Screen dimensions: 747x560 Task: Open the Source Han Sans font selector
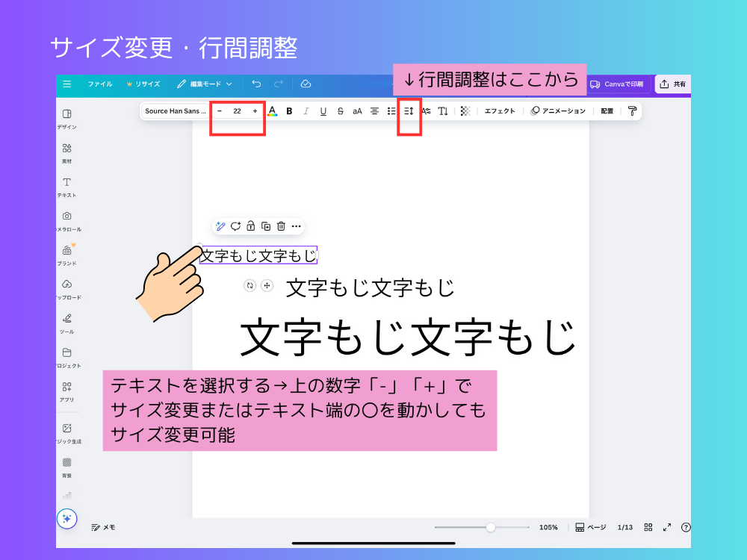coord(176,111)
